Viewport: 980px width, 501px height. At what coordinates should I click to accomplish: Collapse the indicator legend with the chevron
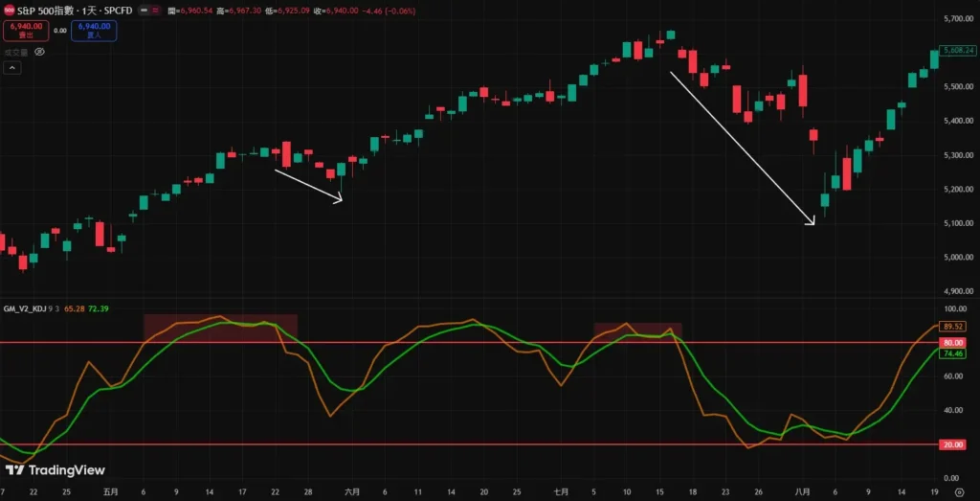coord(12,68)
